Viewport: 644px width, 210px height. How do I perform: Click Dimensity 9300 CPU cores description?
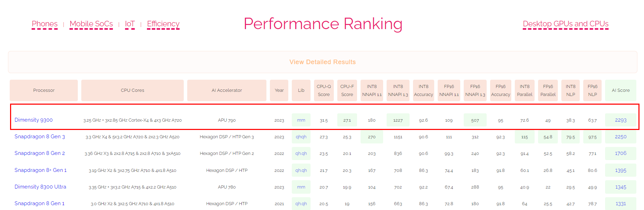pos(132,120)
